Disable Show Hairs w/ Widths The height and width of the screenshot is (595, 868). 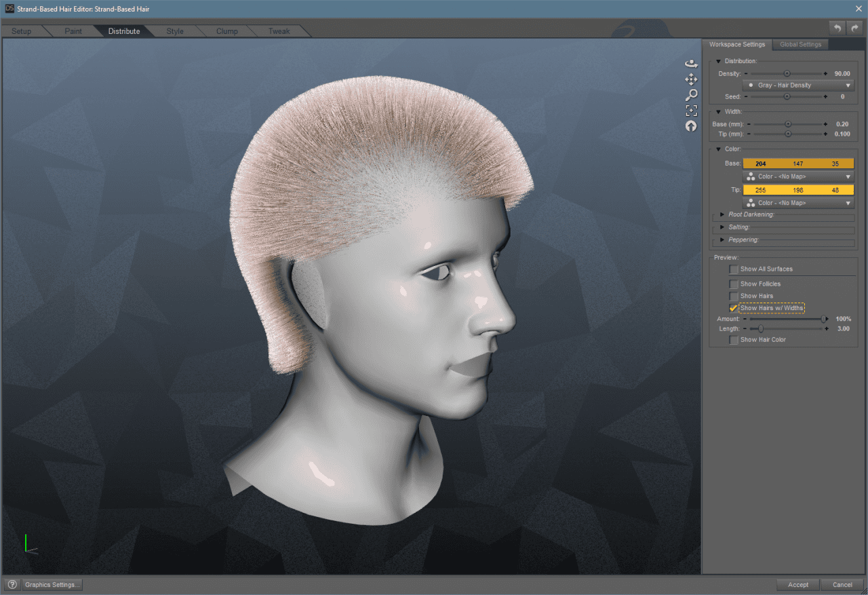[733, 307]
